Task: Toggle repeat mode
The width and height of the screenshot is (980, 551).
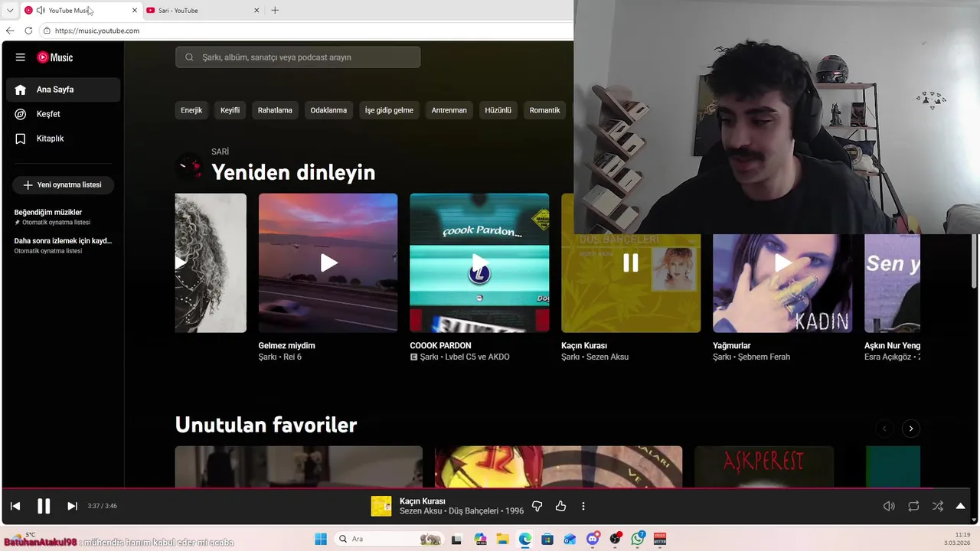Action: [913, 506]
